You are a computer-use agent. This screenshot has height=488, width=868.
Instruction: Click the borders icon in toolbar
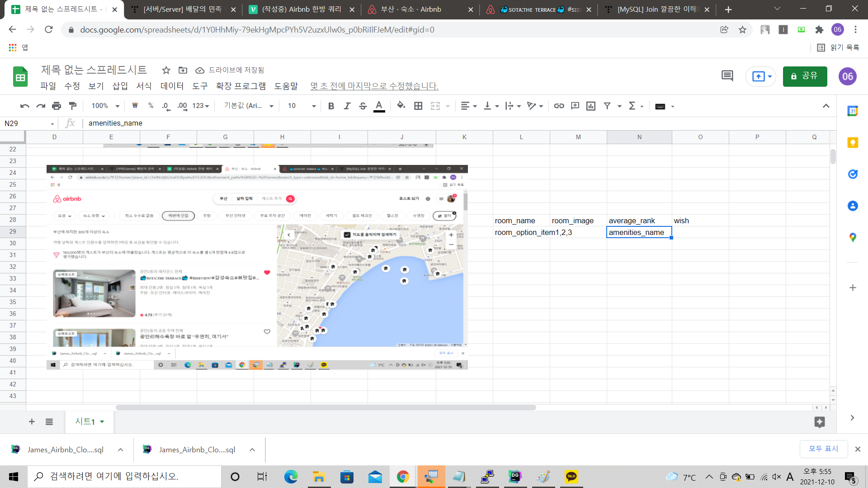[x=418, y=106]
